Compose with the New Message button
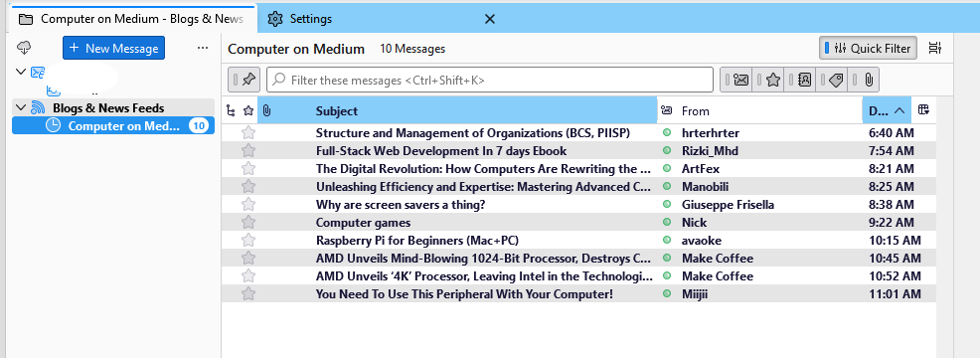Screen dimensions: 980x358 (x=113, y=48)
